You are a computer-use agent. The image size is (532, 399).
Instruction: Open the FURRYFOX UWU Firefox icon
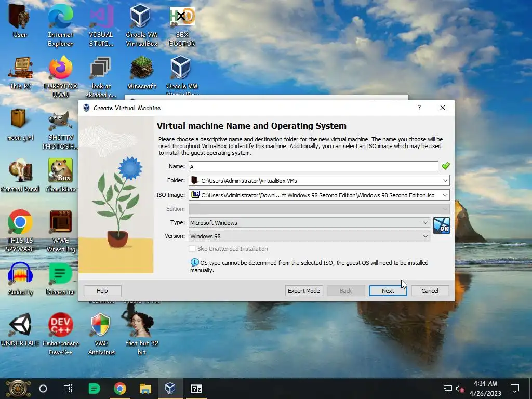click(60, 77)
